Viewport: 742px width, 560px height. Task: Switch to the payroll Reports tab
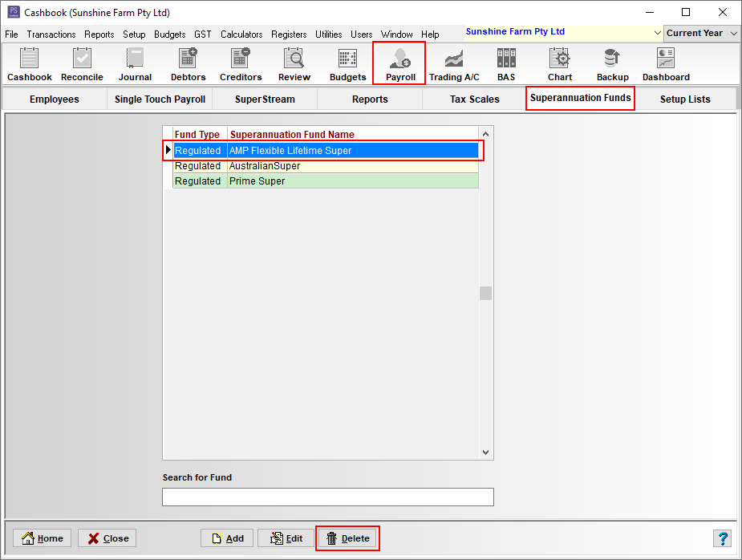[x=370, y=99]
